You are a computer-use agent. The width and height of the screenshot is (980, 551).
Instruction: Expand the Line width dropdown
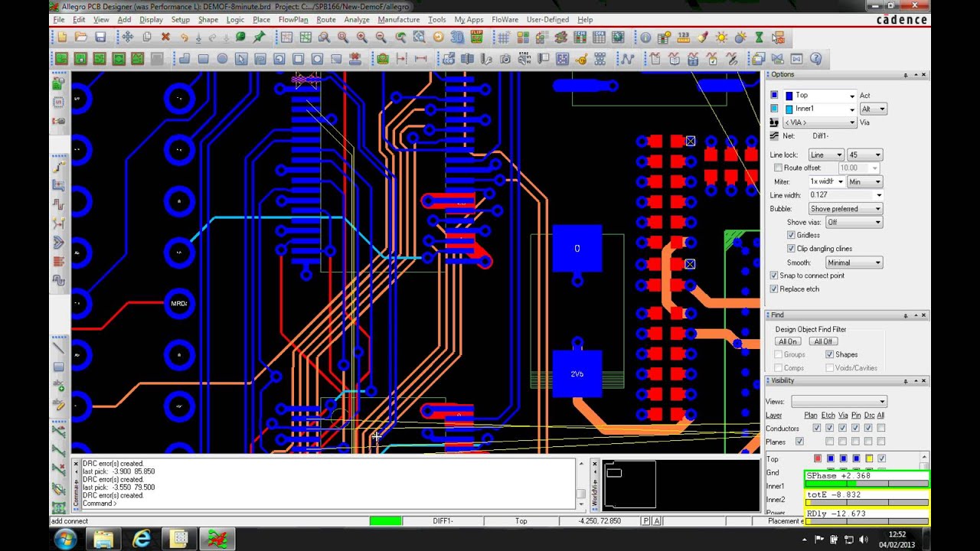(879, 195)
